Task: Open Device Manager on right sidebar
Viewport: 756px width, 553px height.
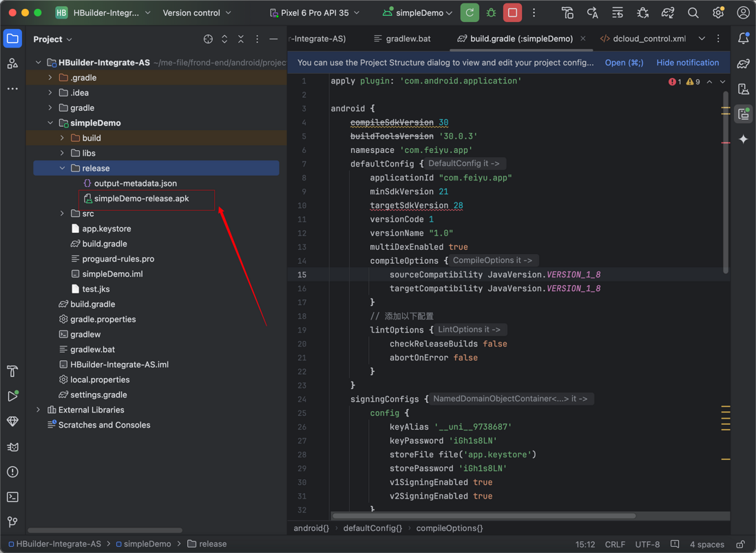Action: click(x=743, y=89)
